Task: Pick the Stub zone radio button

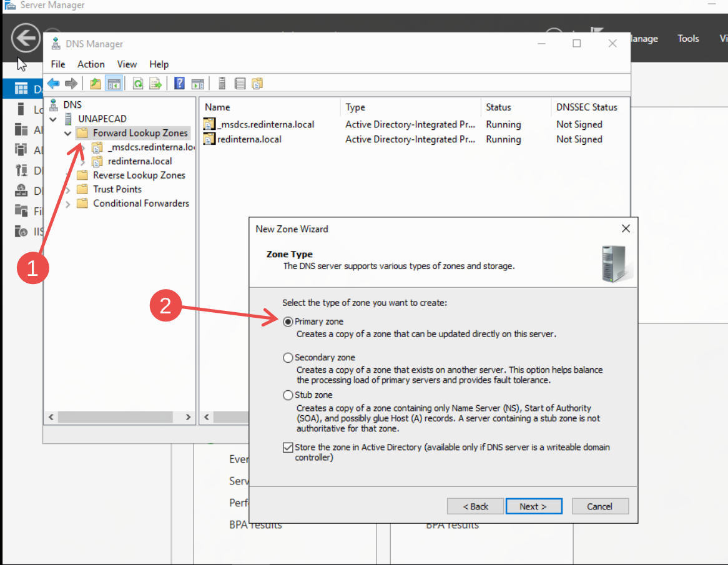Action: tap(288, 395)
